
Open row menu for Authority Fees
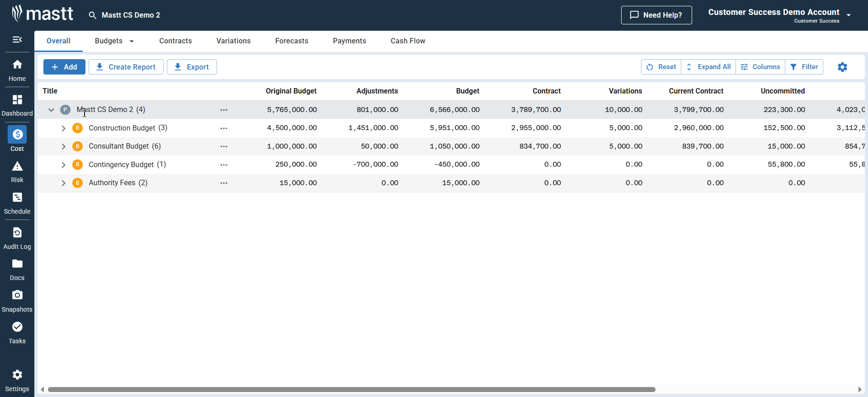pos(224,183)
